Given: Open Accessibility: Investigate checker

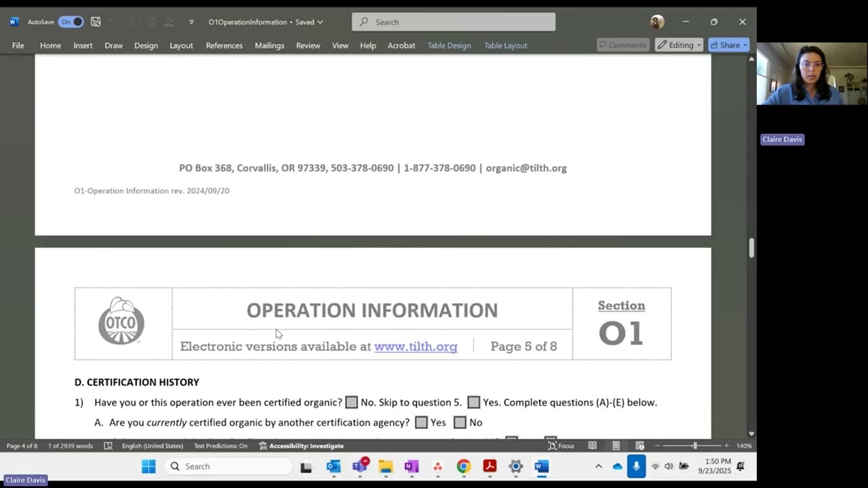Looking at the screenshot, I should [301, 446].
